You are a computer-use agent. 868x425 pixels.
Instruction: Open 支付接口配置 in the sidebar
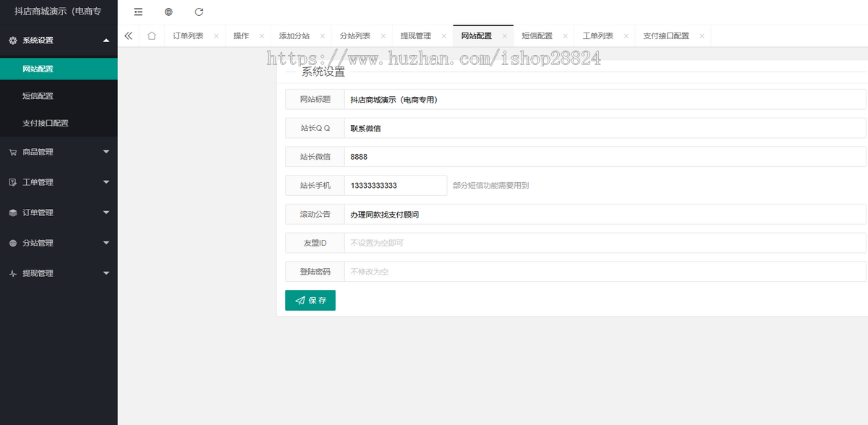coord(46,123)
